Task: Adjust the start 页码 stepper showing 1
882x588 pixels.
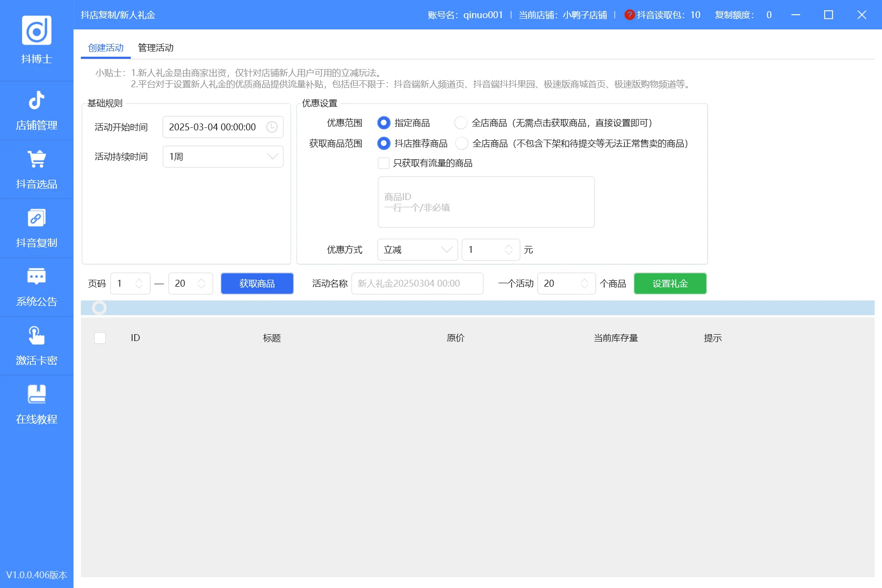Action: (x=139, y=284)
